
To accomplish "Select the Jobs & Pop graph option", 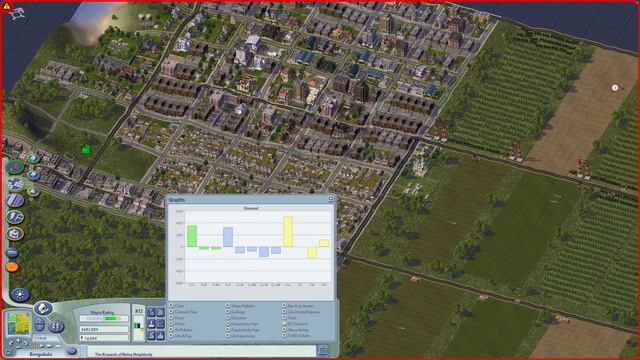I will pos(171,336).
